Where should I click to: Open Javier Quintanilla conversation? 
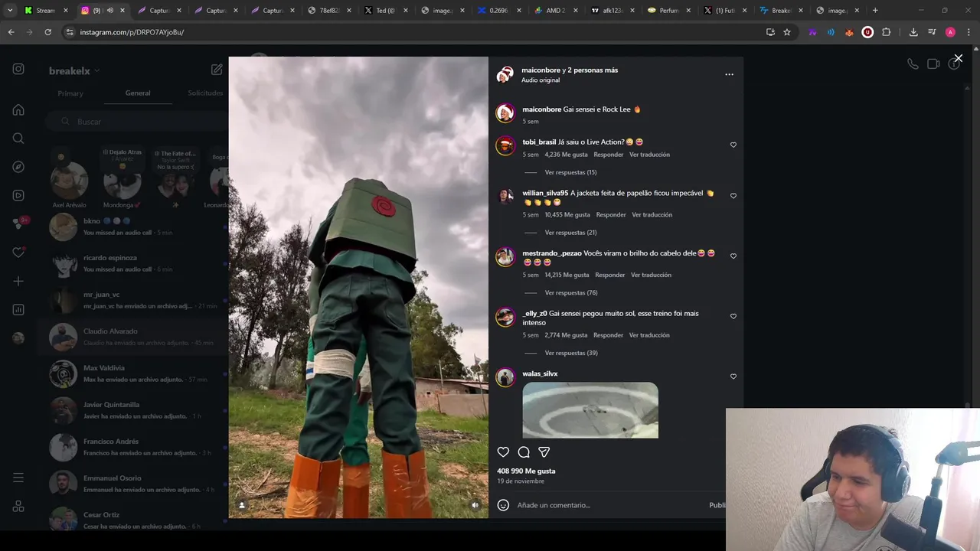(x=132, y=410)
